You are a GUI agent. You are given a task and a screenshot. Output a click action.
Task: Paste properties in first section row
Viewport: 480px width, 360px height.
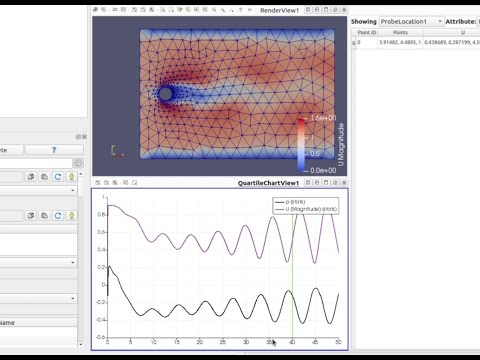[44, 177]
